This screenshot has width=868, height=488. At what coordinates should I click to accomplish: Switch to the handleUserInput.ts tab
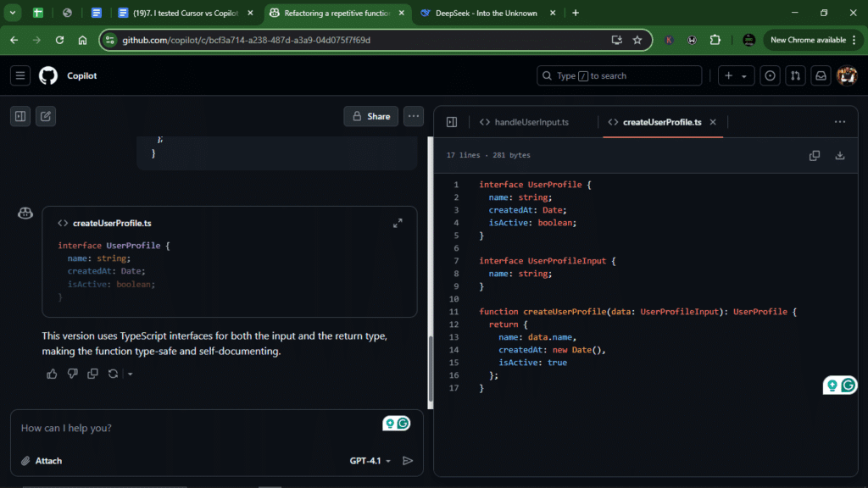(x=534, y=122)
